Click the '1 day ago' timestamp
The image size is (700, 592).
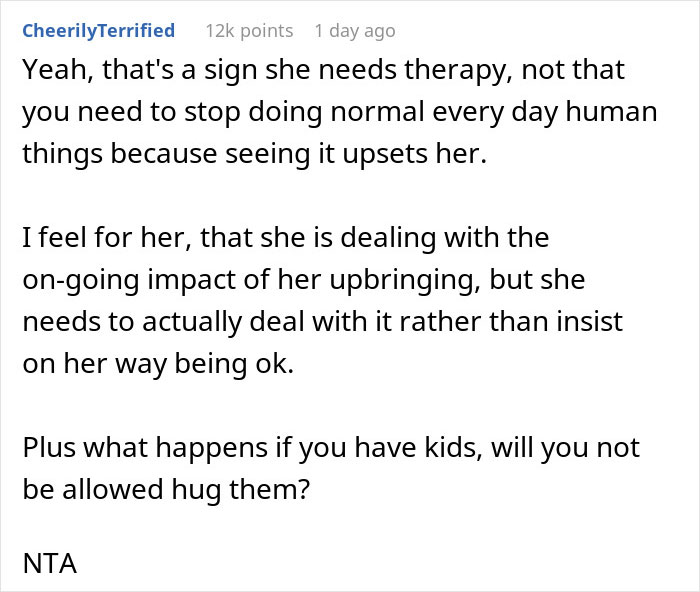pos(355,31)
